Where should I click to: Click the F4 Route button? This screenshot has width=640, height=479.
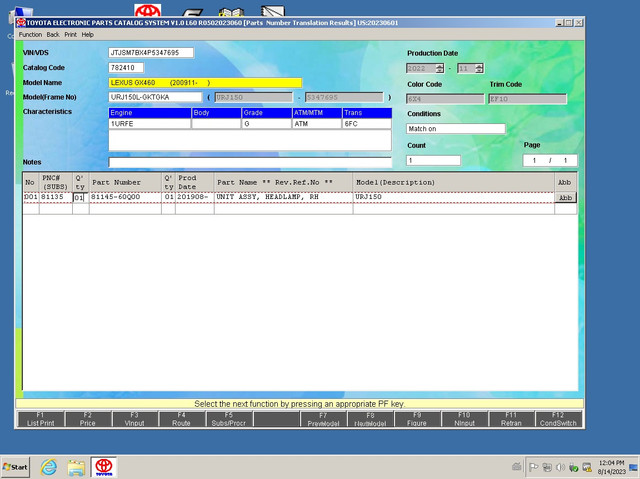[x=181, y=419]
